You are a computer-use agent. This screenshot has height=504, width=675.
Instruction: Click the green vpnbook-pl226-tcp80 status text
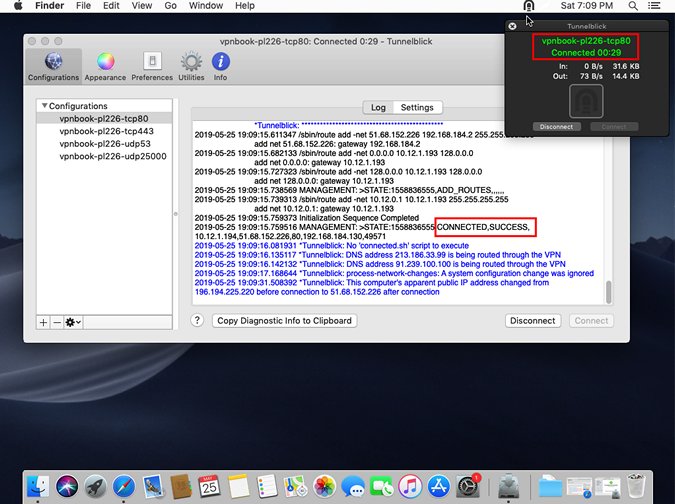(x=586, y=41)
